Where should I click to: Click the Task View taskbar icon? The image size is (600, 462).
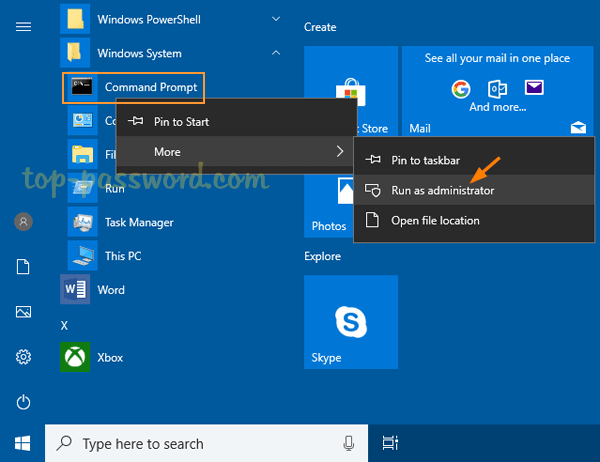389,443
